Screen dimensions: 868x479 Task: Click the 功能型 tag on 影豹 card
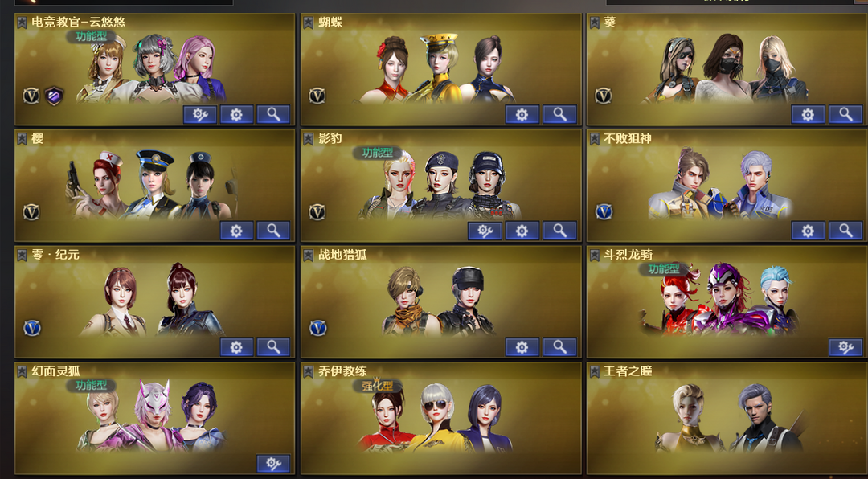(377, 153)
